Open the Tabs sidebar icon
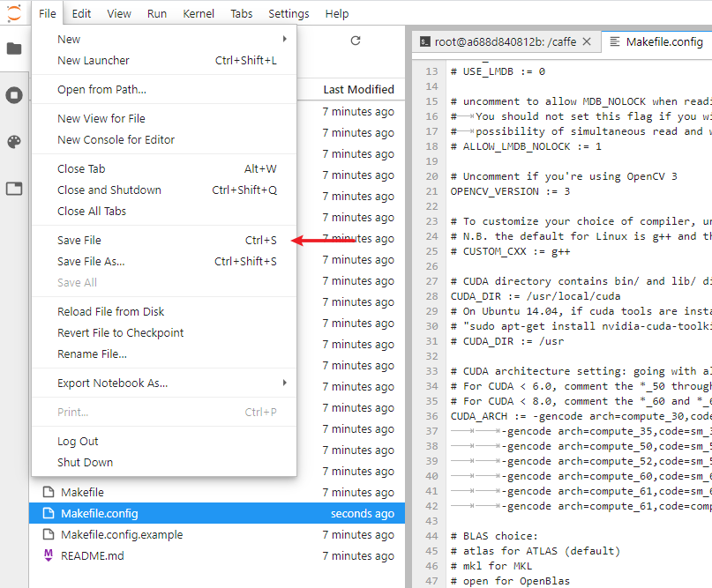712x588 pixels. pos(14,189)
